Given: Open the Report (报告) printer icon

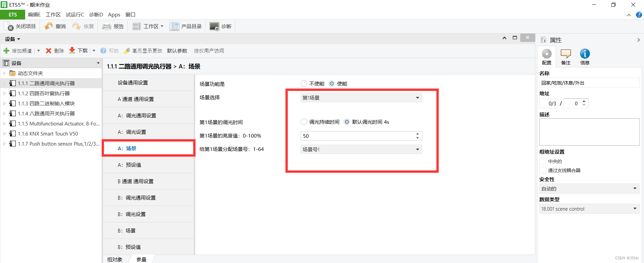Looking at the screenshot, I should [107, 26].
